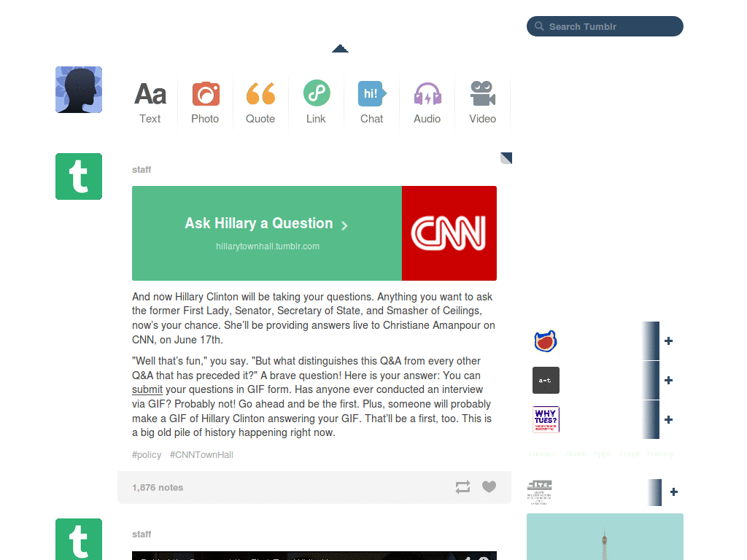Create a new Quote post
Screen dimensions: 747x560
click(260, 102)
